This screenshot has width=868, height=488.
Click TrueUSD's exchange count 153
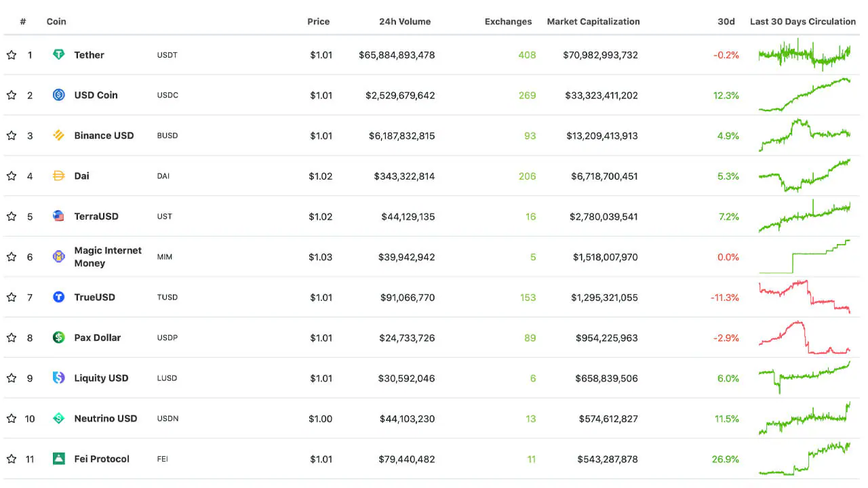pos(528,297)
